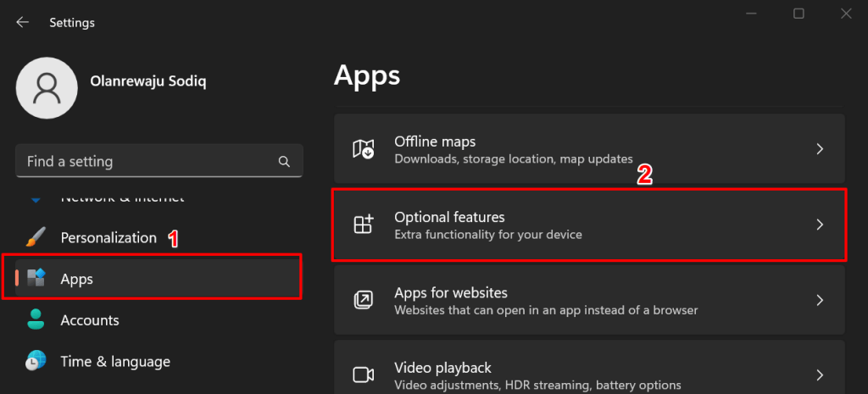This screenshot has width=868, height=394.
Task: Click the Video playback camera icon
Action: (x=363, y=375)
